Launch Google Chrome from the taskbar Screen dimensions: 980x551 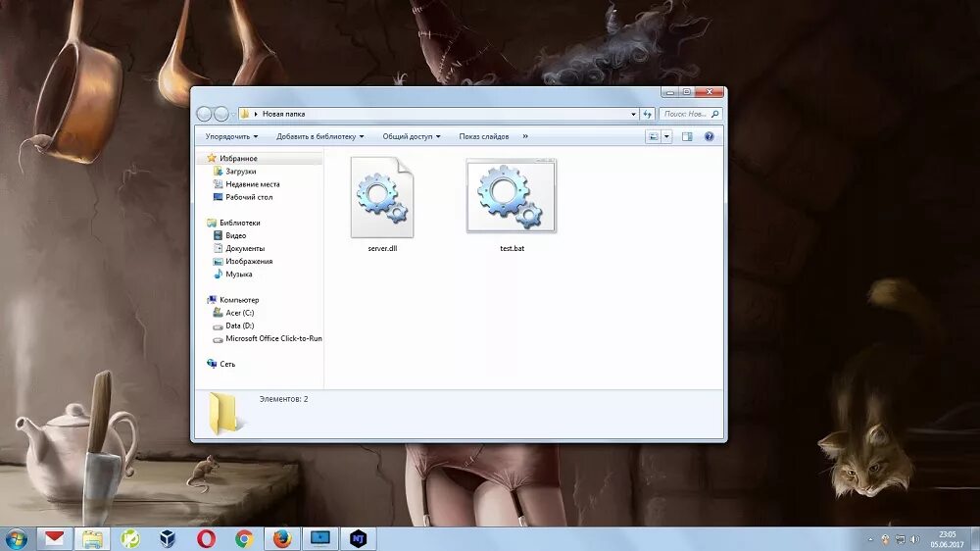(244, 538)
